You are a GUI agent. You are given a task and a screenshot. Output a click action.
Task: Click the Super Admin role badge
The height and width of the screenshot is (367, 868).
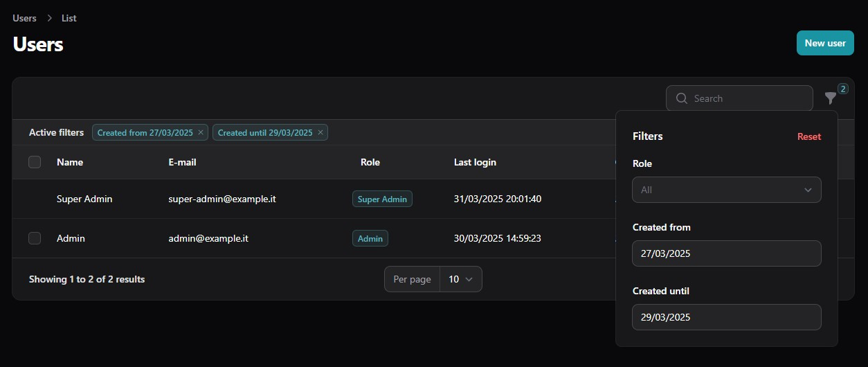pyautogui.click(x=382, y=199)
